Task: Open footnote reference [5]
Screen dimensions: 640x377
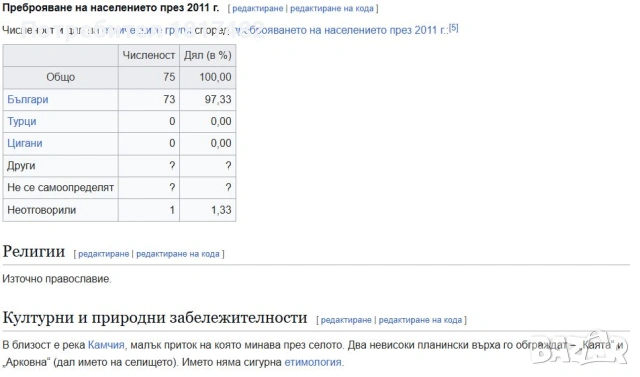Action: [453, 28]
